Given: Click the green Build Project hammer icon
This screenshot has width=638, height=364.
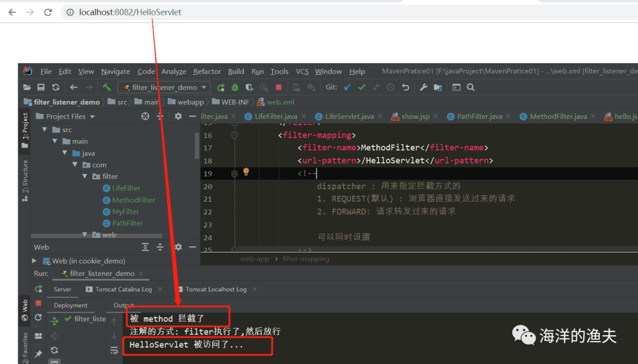Looking at the screenshot, I should (x=106, y=87).
